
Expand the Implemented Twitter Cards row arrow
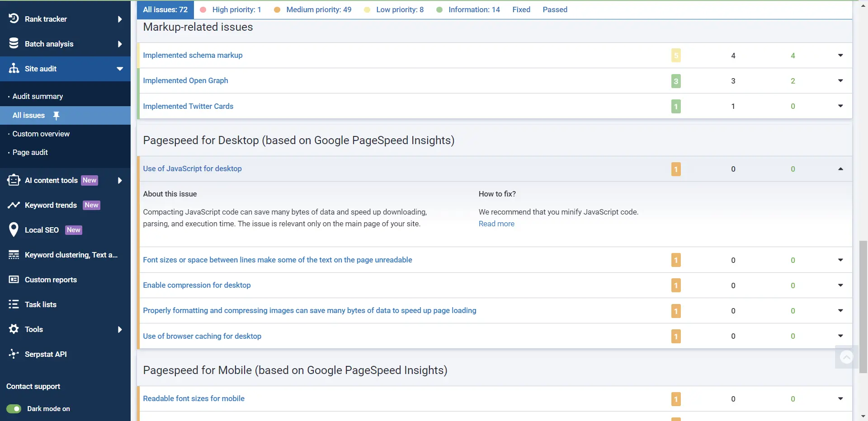tap(840, 106)
